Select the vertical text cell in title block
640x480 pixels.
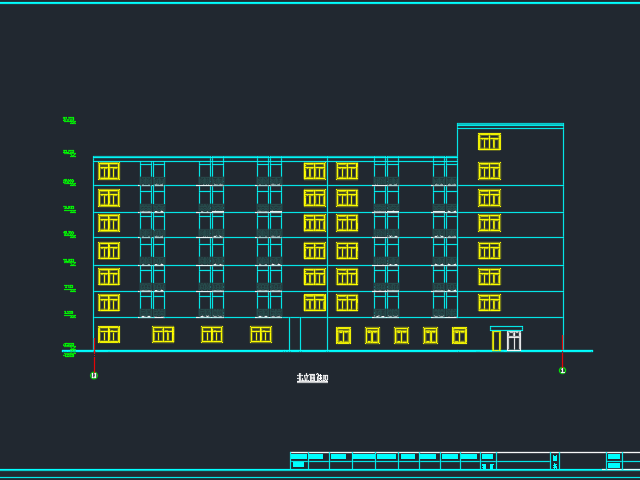click(555, 461)
